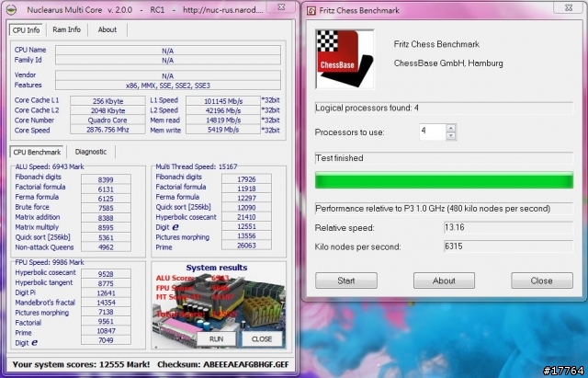Click the green benchmark progress bar
Viewport: 588px width, 378px height.
point(444,180)
